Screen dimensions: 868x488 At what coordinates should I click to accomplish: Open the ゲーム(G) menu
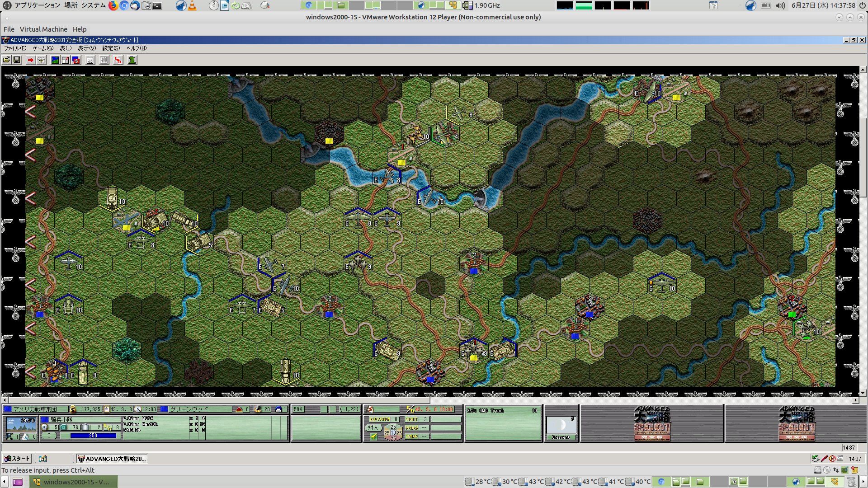pos(43,48)
